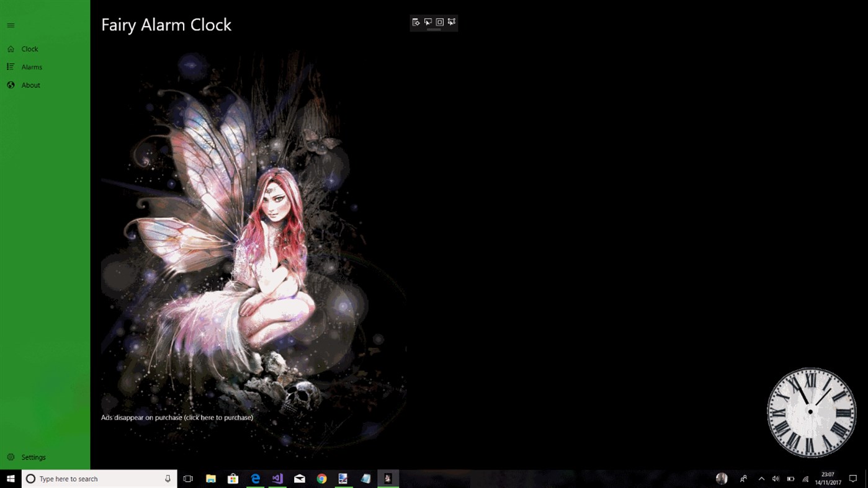This screenshot has height=488, width=868.
Task: Open the taskbar volume control
Action: click(x=776, y=478)
